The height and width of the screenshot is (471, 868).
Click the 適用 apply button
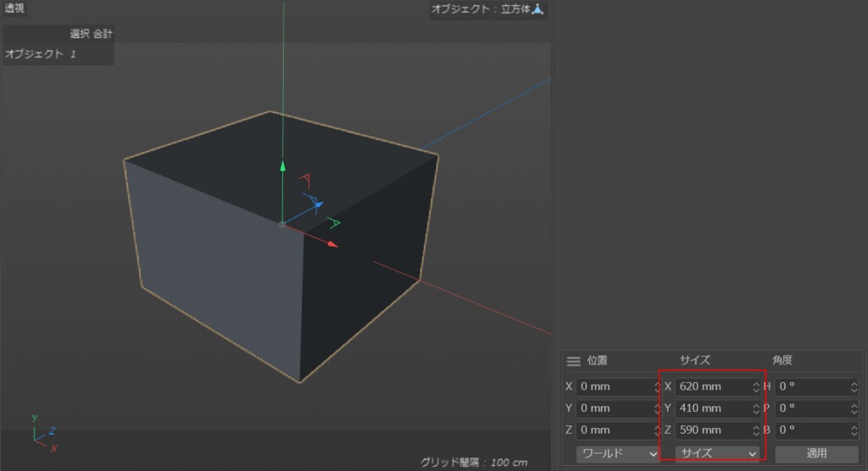[816, 454]
